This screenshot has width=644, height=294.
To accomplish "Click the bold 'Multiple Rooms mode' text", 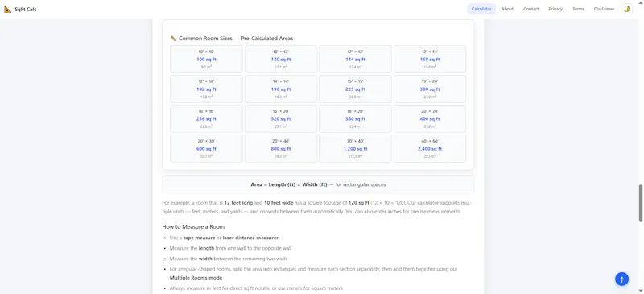I will point(196,278).
